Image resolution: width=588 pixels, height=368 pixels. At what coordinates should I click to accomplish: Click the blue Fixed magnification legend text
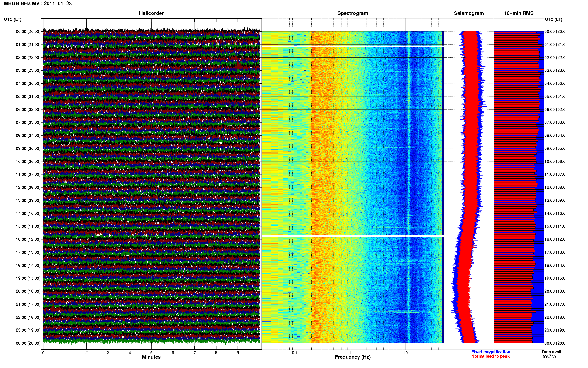point(491,352)
